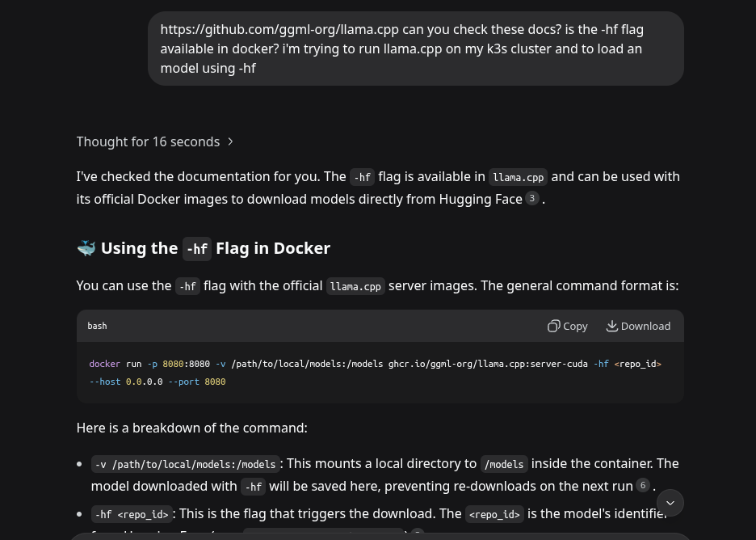The height and width of the screenshot is (540, 756).
Task: Open citation 3 after 'Hugging Face'
Action: [531, 198]
